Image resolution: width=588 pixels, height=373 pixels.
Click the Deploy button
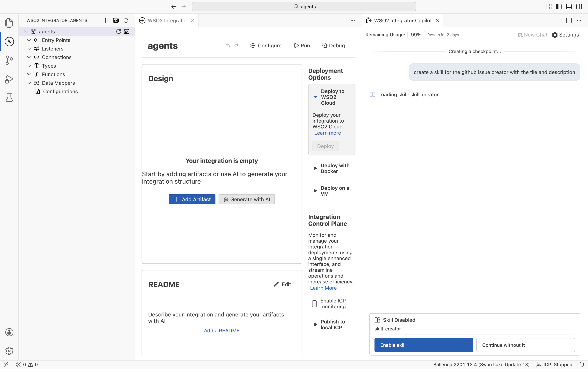325,146
